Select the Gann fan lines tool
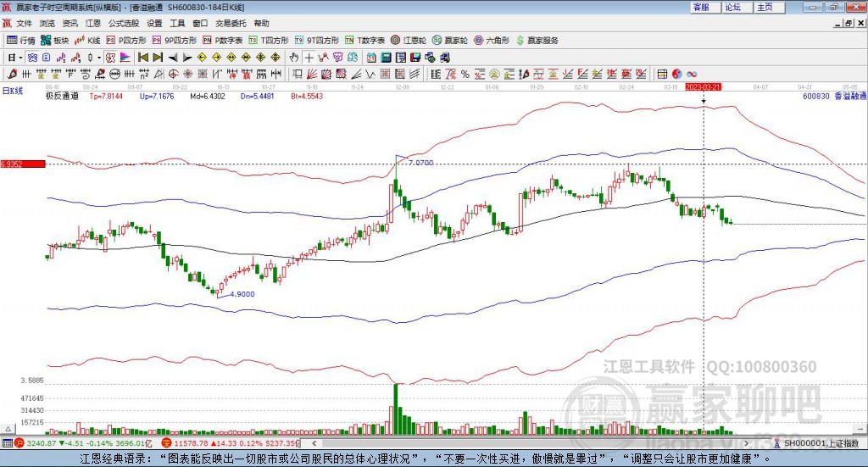This screenshot has height=467, width=868. click(313, 74)
